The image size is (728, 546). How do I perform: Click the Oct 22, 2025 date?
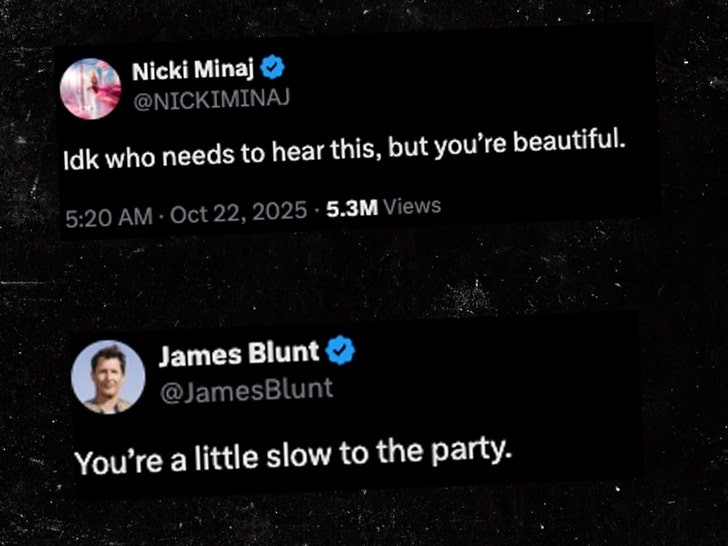point(239,213)
